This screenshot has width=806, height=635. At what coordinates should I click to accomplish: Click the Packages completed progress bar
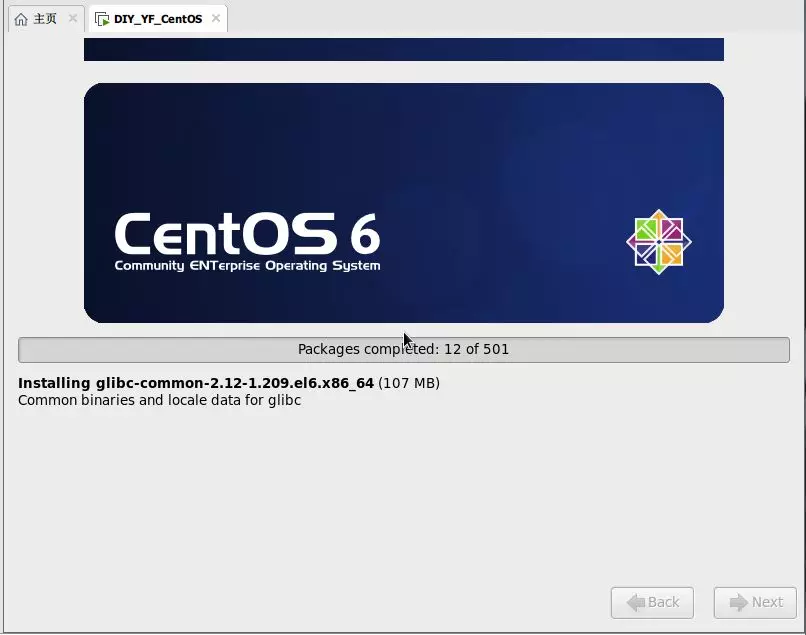(x=404, y=350)
